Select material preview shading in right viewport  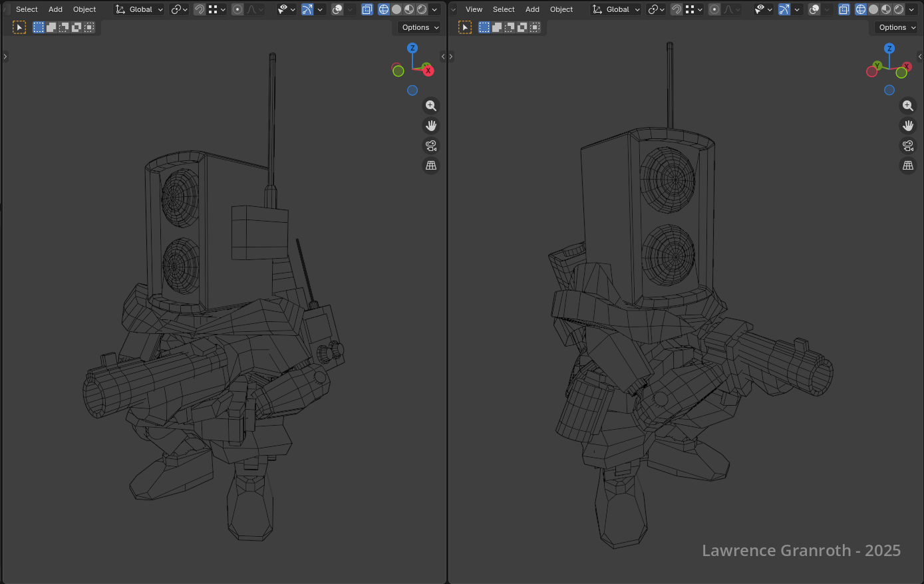click(x=886, y=9)
